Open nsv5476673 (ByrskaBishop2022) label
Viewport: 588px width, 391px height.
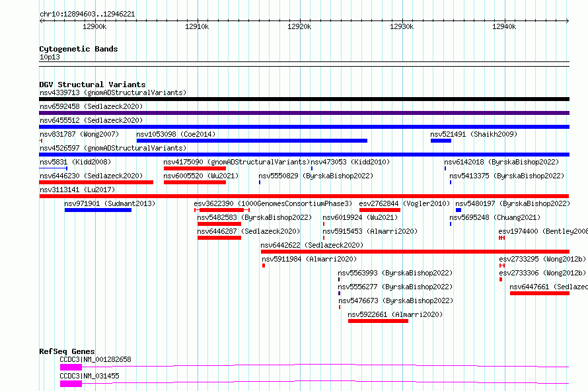(x=396, y=301)
